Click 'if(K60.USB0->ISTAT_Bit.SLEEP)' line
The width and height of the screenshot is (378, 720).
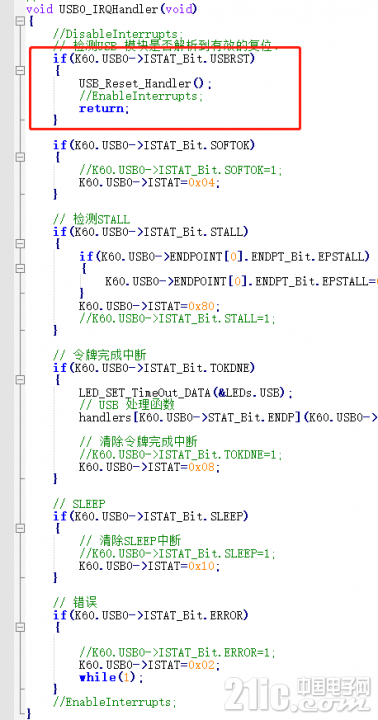pos(151,516)
